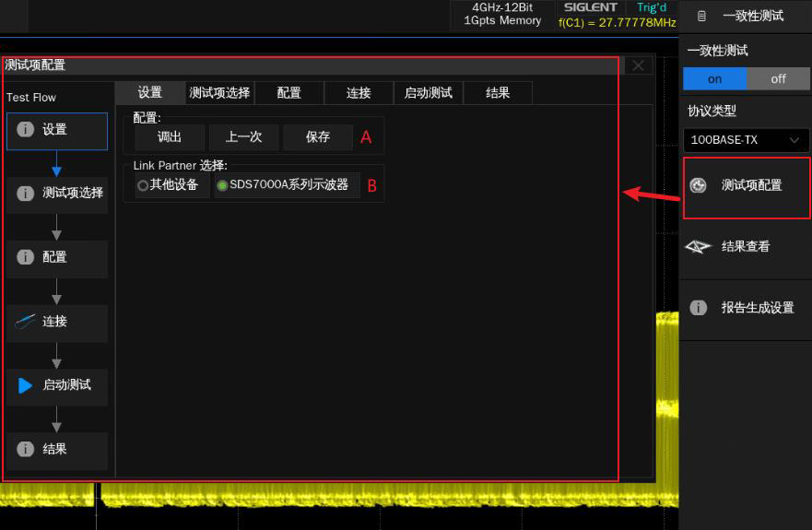This screenshot has width=812, height=530.
Task: Click the 保存 configuration button
Action: coord(318,137)
